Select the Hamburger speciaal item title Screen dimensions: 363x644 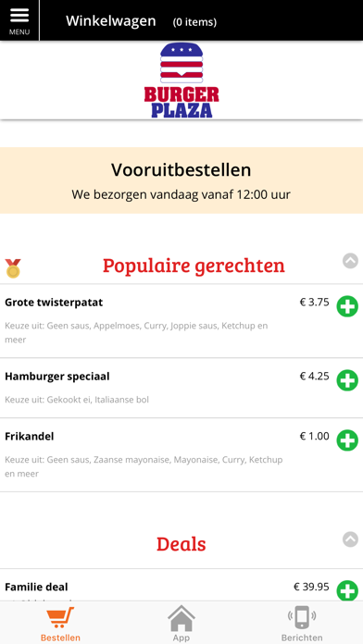pos(57,377)
